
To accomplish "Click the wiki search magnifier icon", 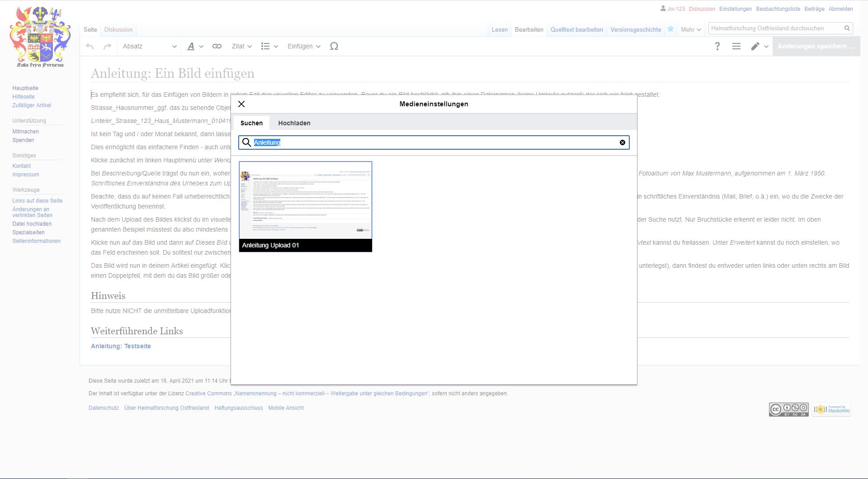I will (847, 28).
